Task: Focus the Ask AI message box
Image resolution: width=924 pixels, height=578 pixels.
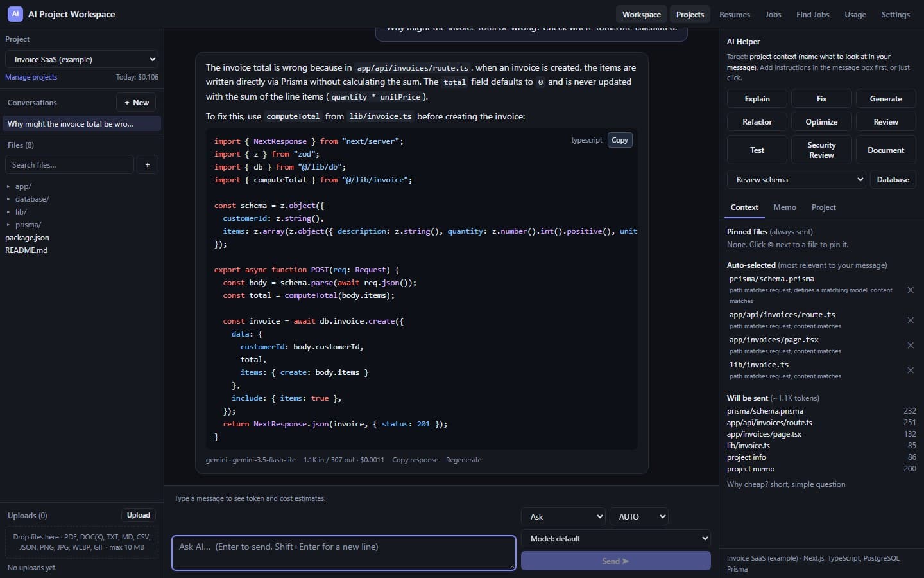Action: (344, 552)
